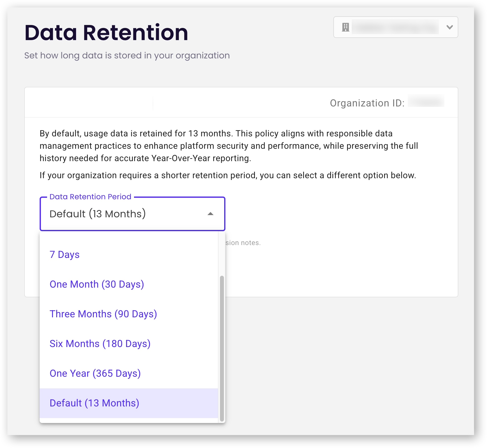
Task: Select highlighted Default (13 Months) list item
Action: pos(94,403)
